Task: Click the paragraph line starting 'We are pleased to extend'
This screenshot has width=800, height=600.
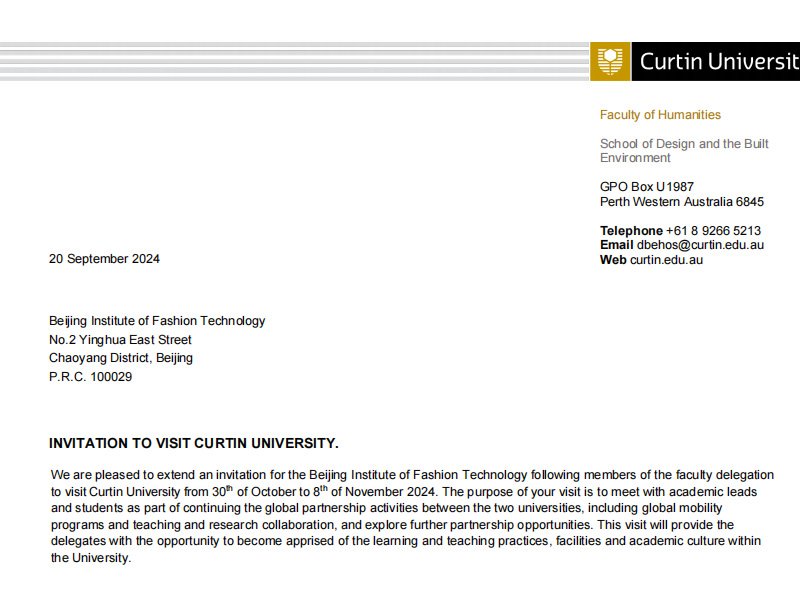Action: pyautogui.click(x=412, y=475)
